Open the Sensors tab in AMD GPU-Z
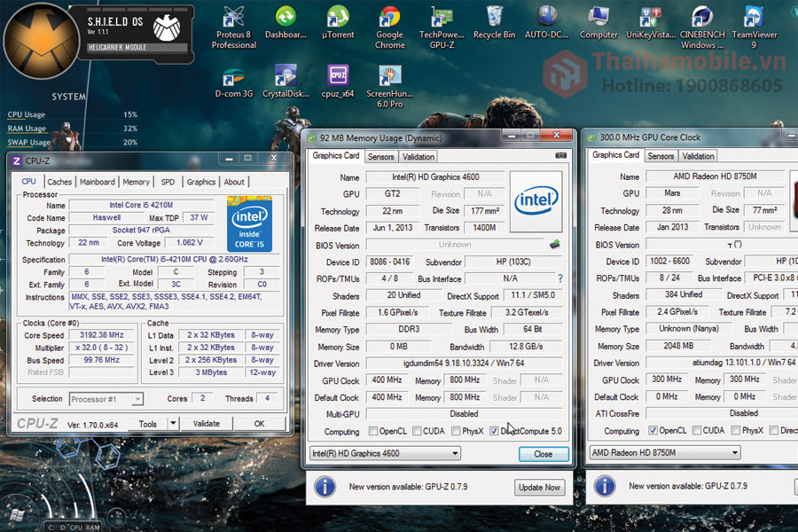 click(x=661, y=156)
